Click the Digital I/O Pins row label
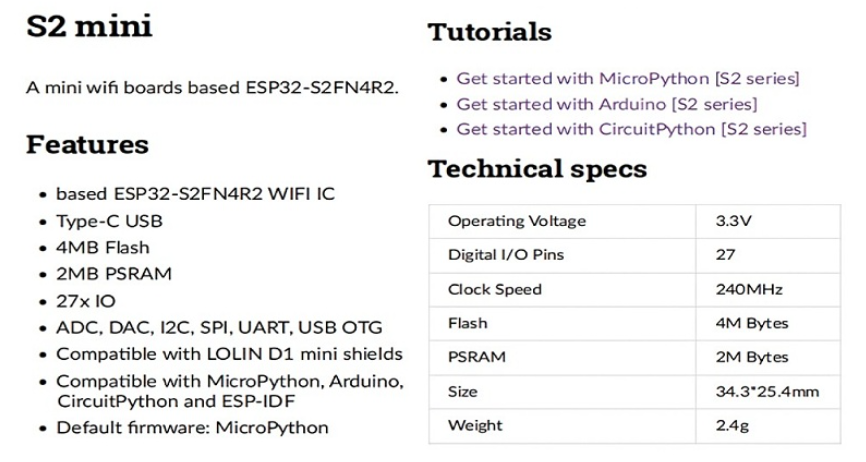Viewport: 866px width, 462px height. point(505,254)
